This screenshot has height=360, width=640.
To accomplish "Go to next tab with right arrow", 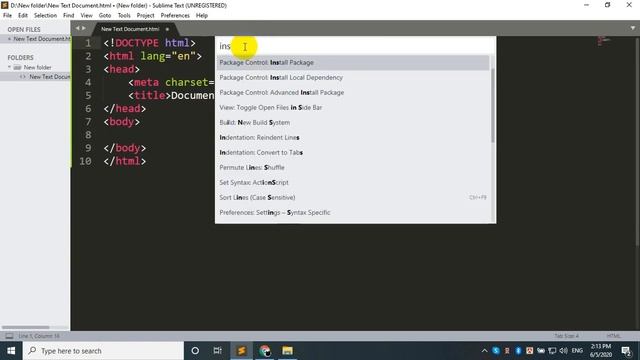I will [x=84, y=28].
